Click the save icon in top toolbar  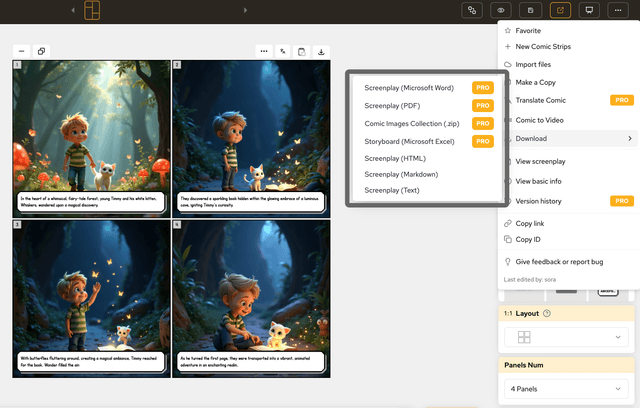tap(531, 10)
